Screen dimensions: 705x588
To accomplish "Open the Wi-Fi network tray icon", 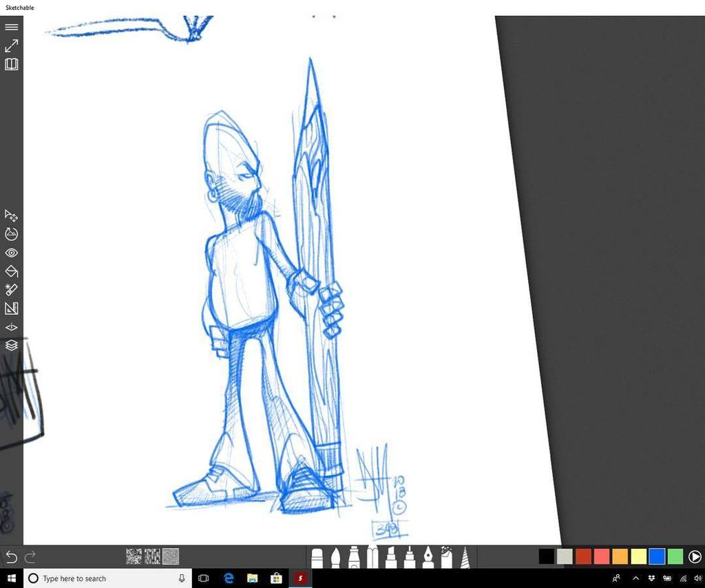I will 684,578.
